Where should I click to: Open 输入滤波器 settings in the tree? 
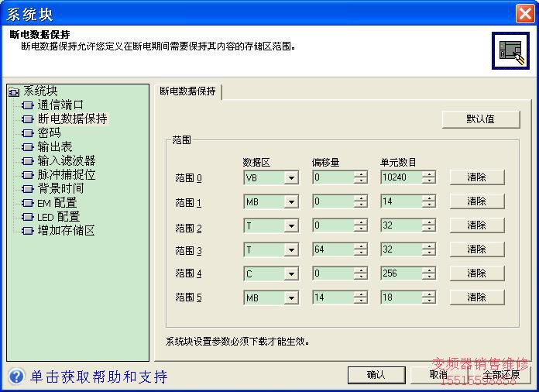click(66, 161)
